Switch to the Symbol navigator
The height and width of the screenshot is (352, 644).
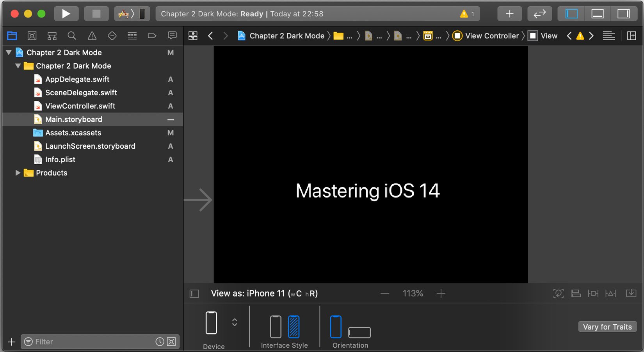(x=52, y=36)
